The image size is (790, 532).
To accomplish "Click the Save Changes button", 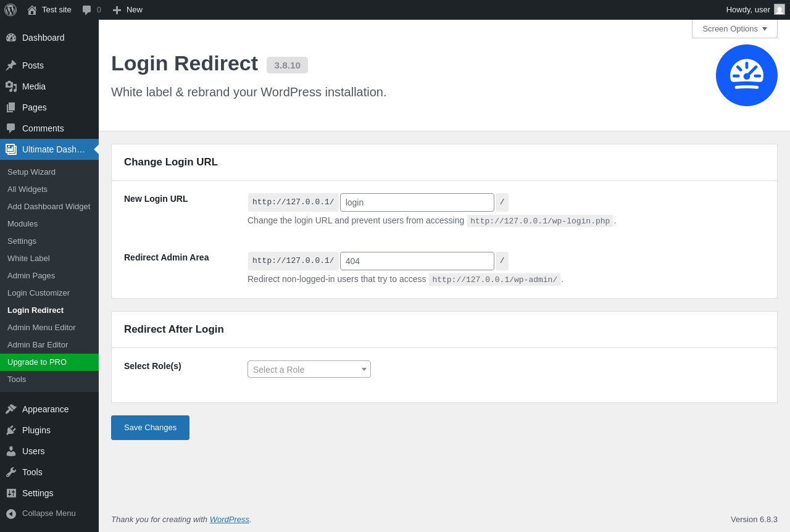I will point(150,428).
